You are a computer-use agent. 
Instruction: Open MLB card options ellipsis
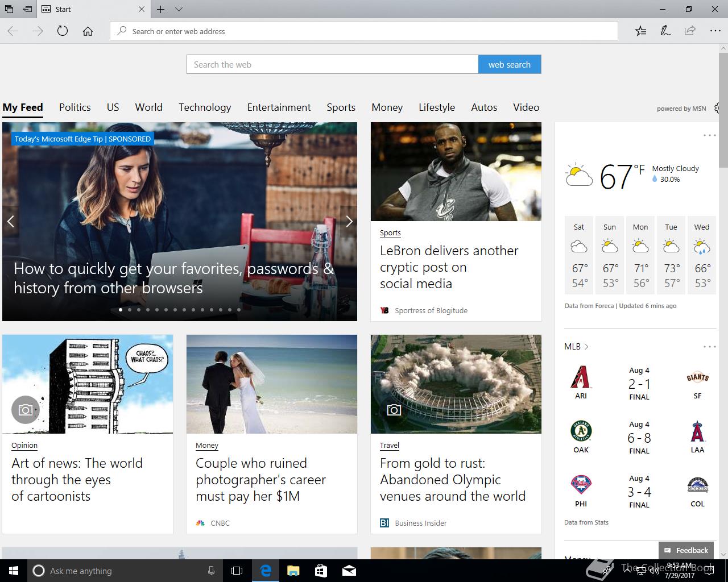(709, 347)
